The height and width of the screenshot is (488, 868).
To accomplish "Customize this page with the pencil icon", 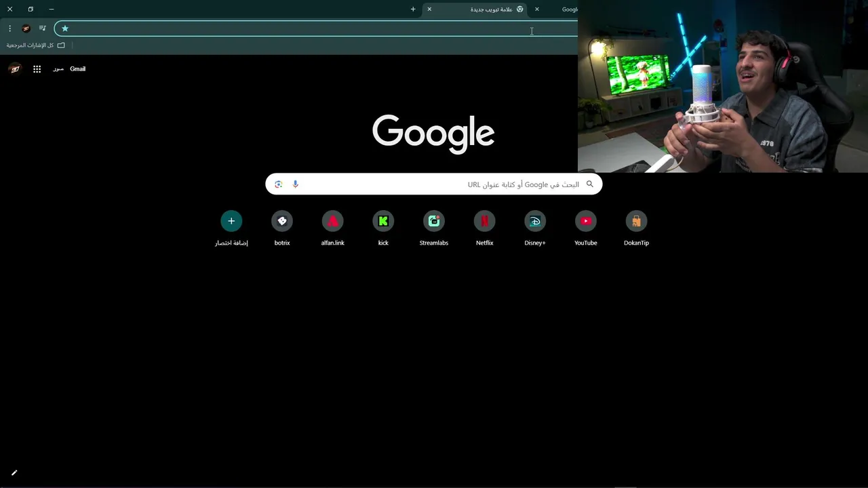I will pyautogui.click(x=14, y=473).
